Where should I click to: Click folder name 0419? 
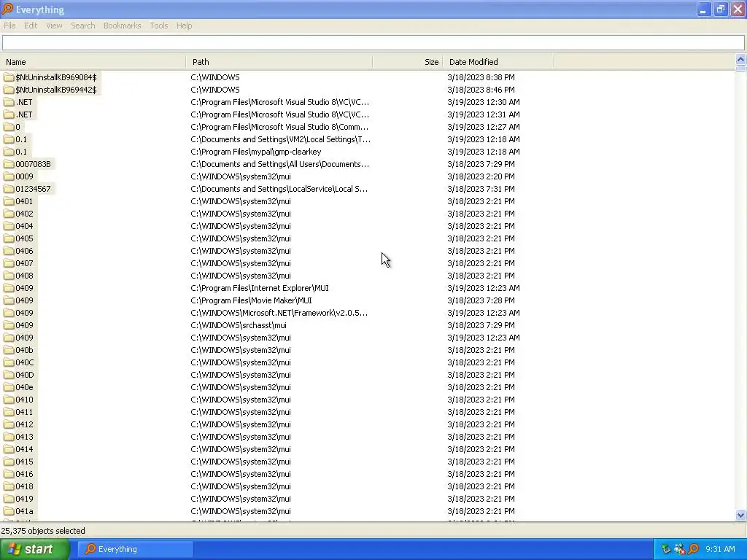(24, 499)
